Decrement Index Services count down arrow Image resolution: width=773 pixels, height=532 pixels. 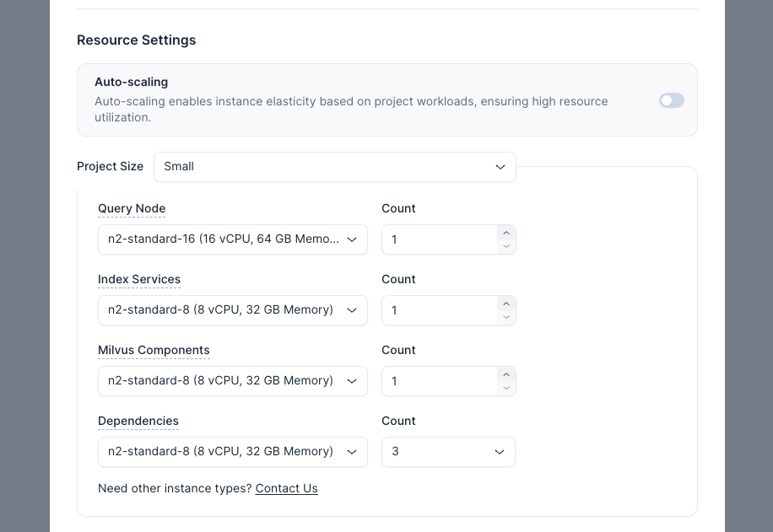tap(506, 317)
